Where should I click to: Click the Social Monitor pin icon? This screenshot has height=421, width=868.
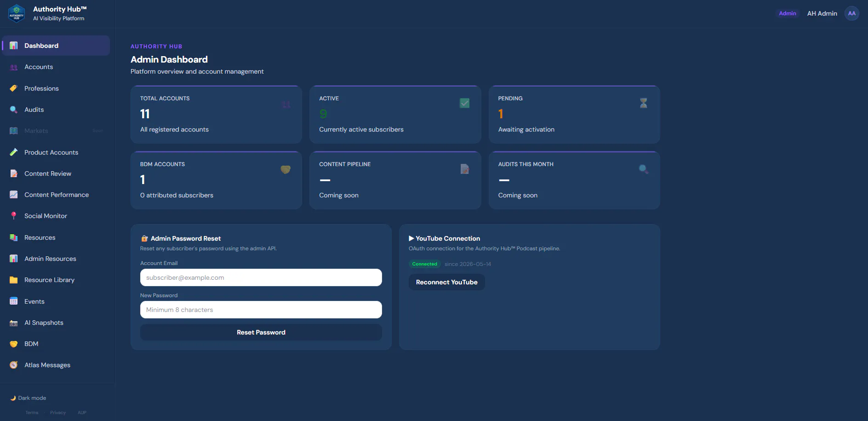point(14,216)
